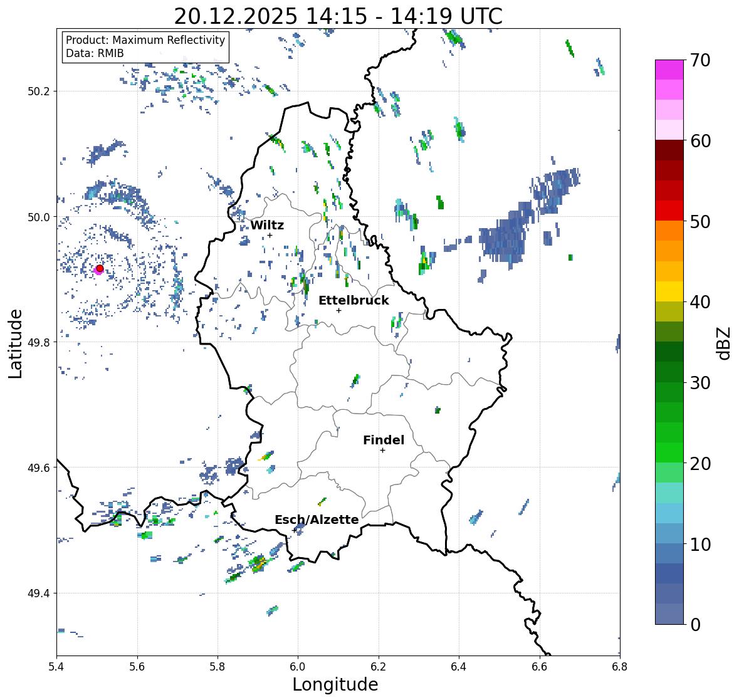The height and width of the screenshot is (700, 739).
Task: Click the 5.6 longitude tick label
Action: click(137, 667)
